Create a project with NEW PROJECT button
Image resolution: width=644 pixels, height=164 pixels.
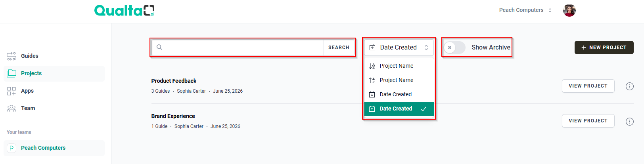(604, 48)
